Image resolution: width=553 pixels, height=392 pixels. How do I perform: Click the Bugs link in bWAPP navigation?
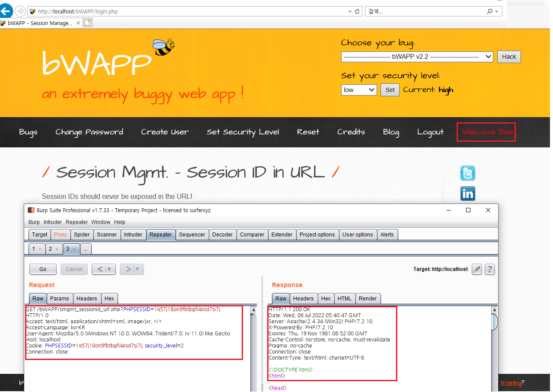click(28, 132)
